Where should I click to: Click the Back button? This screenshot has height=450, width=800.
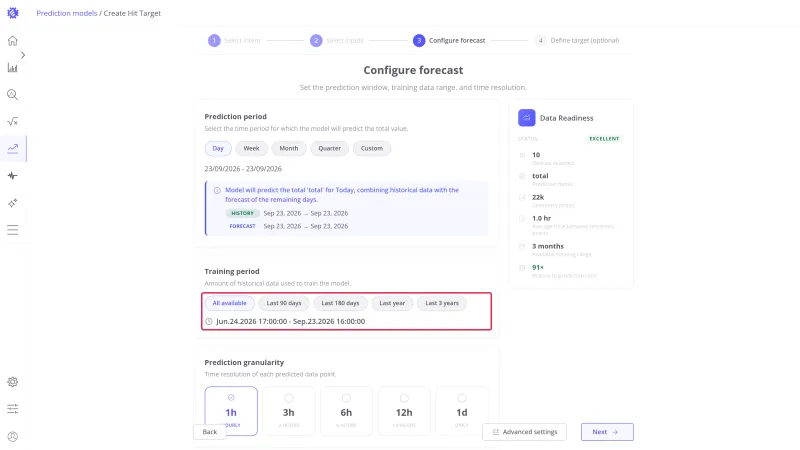coord(210,432)
